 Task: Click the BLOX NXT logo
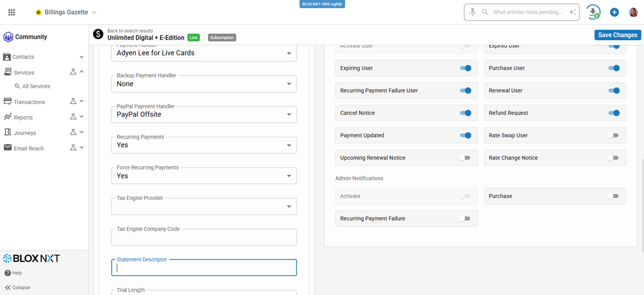tap(32, 258)
